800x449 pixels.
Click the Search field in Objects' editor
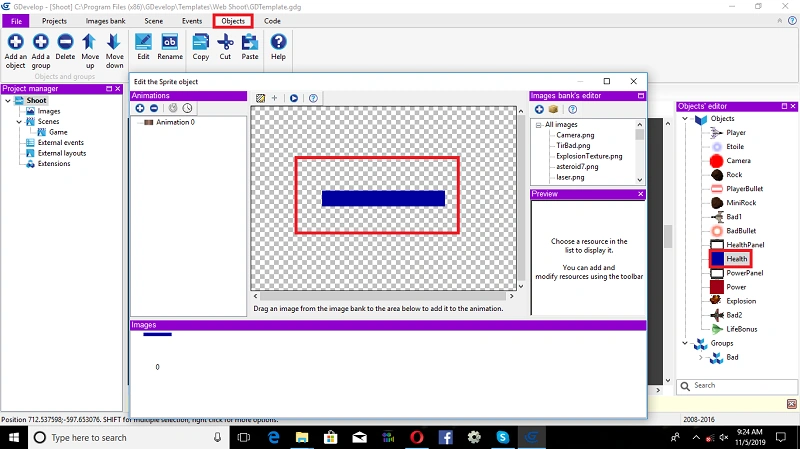tap(737, 386)
